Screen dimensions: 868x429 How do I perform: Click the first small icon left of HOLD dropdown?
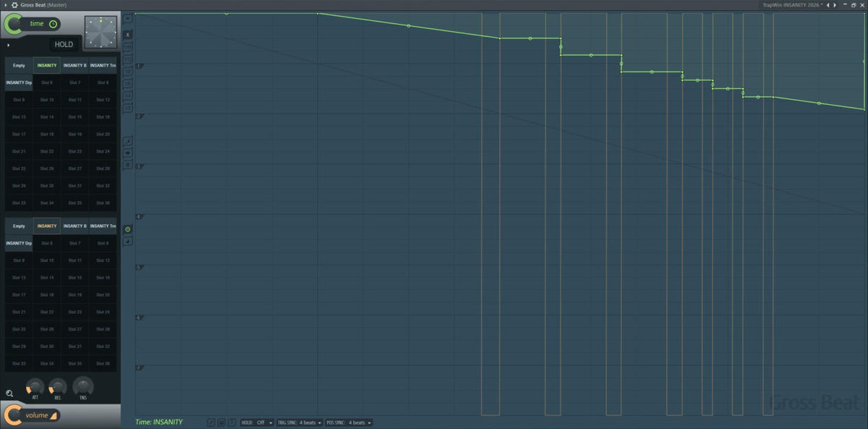pos(211,422)
